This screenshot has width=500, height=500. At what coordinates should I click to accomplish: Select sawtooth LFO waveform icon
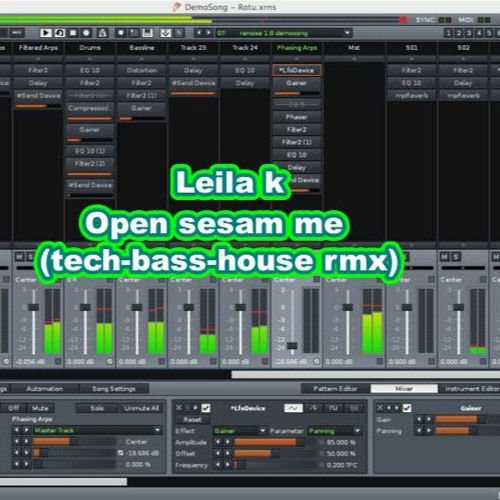314,408
